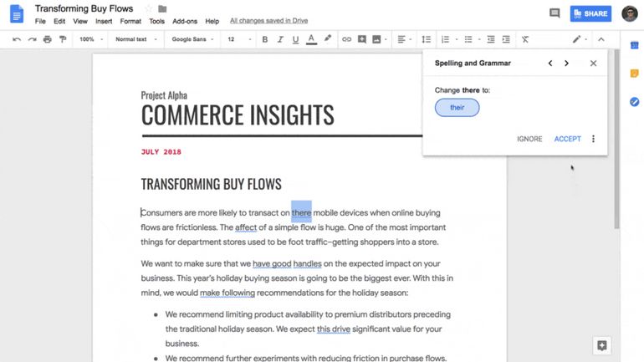
Task: Click ACCEPT in Spelling and Grammar panel
Action: tap(567, 139)
